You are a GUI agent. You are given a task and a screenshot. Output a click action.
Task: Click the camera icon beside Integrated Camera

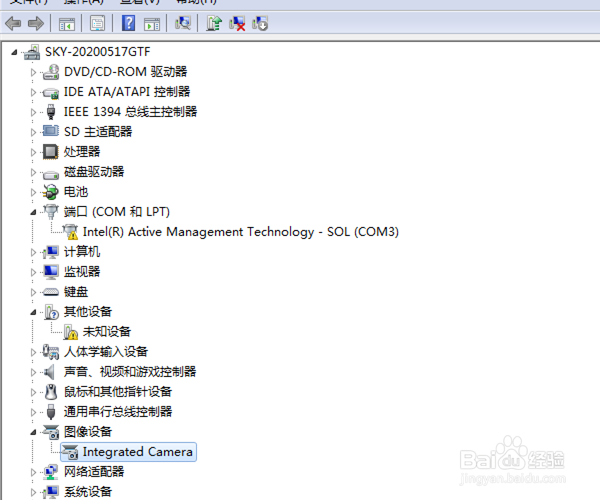point(70,452)
